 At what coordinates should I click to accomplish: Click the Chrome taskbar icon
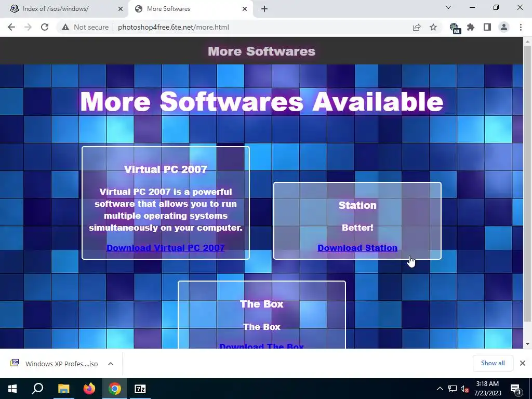(115, 389)
